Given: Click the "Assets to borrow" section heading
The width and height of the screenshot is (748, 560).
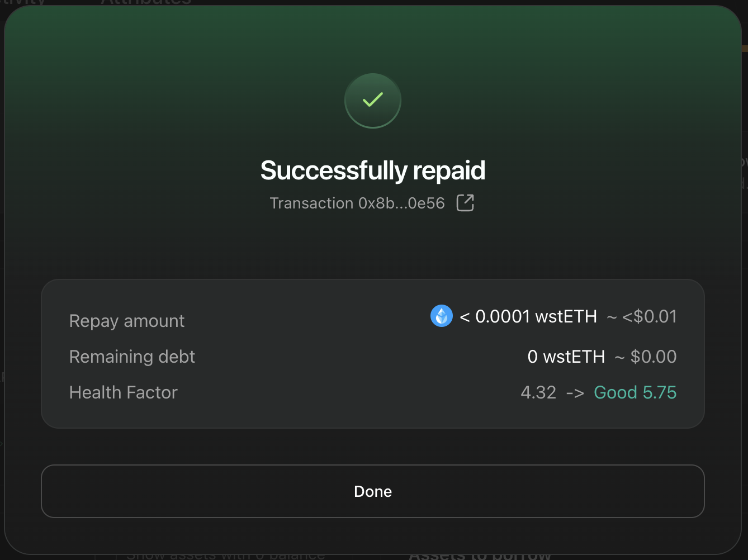Looking at the screenshot, I should coord(480,556).
